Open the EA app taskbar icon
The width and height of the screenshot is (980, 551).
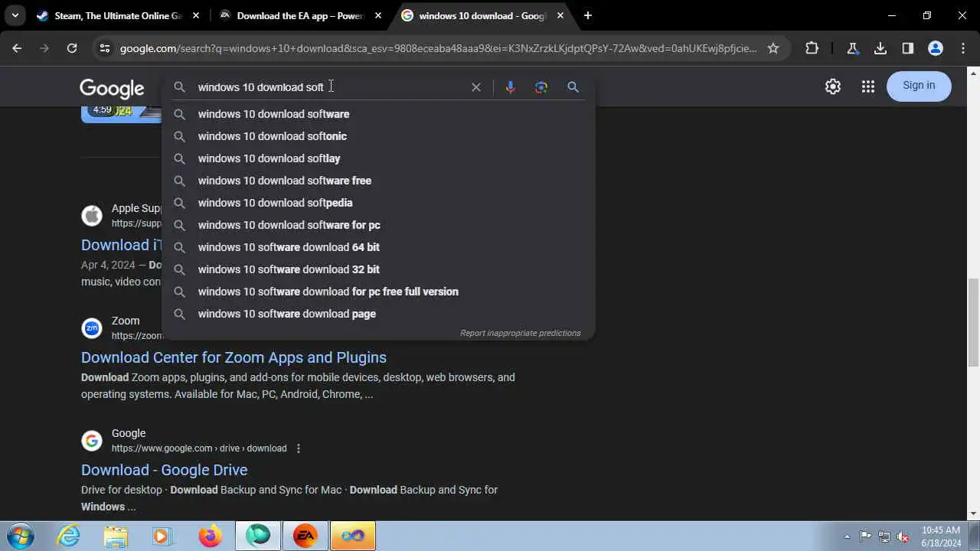(x=305, y=536)
